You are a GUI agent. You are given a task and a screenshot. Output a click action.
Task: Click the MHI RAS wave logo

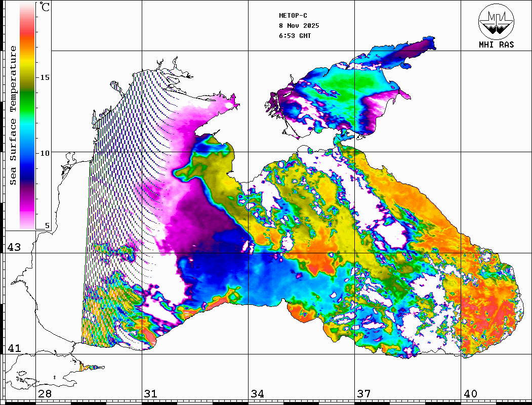[496, 22]
